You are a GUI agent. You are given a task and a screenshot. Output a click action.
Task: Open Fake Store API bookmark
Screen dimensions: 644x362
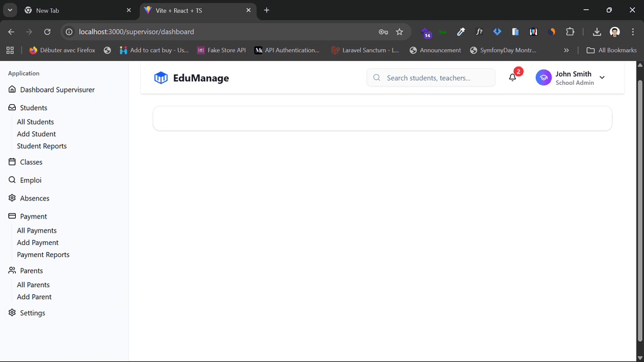coord(221,50)
